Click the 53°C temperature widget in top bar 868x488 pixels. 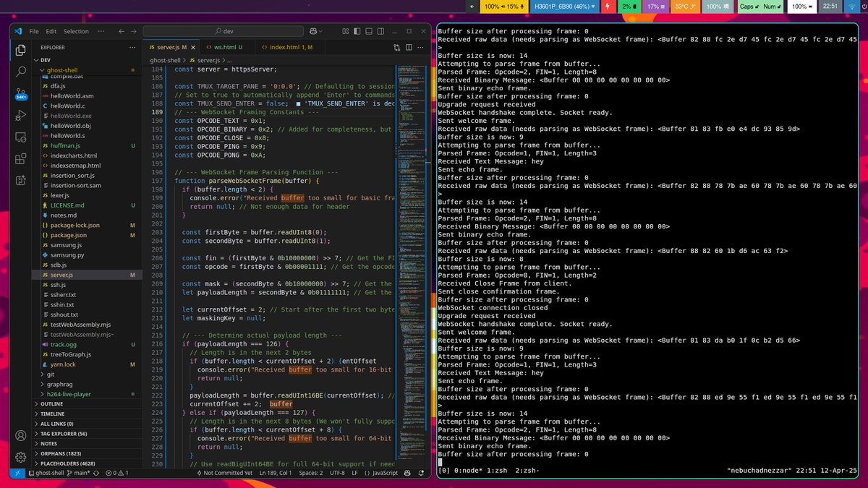click(x=686, y=7)
